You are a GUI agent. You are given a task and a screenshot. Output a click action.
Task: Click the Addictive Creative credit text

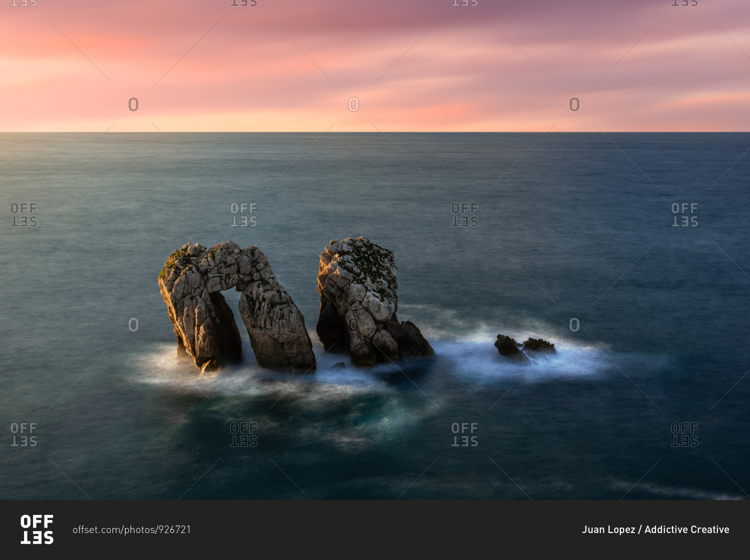click(686, 530)
